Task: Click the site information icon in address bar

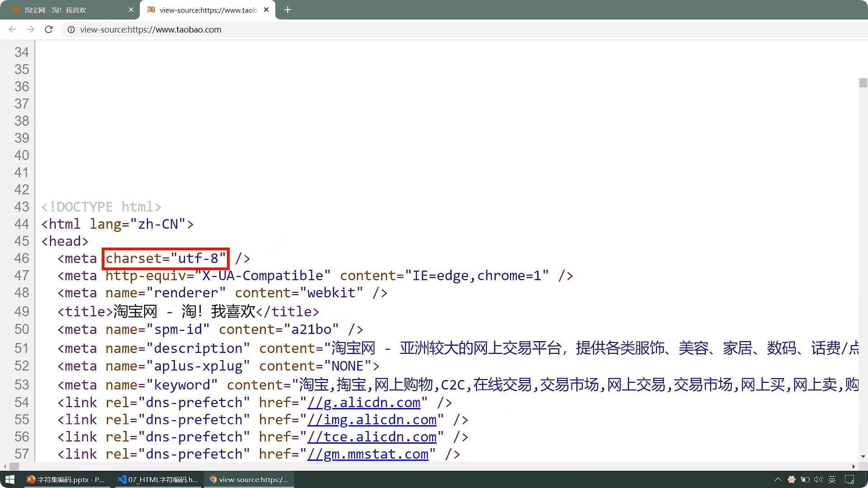Action: (71, 30)
